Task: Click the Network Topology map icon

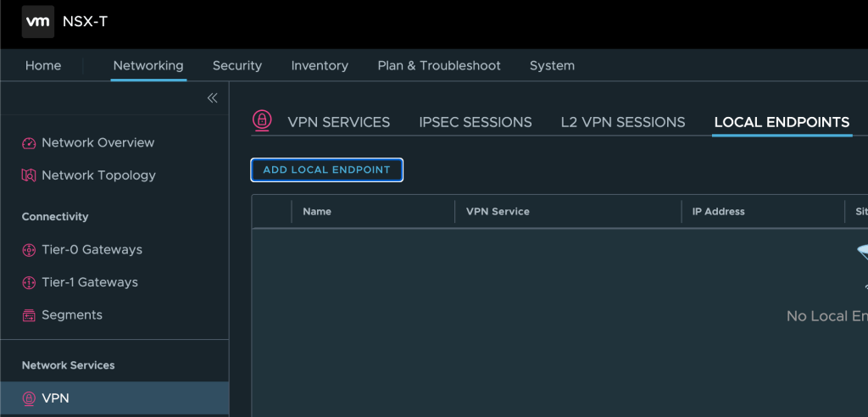Action: click(29, 175)
